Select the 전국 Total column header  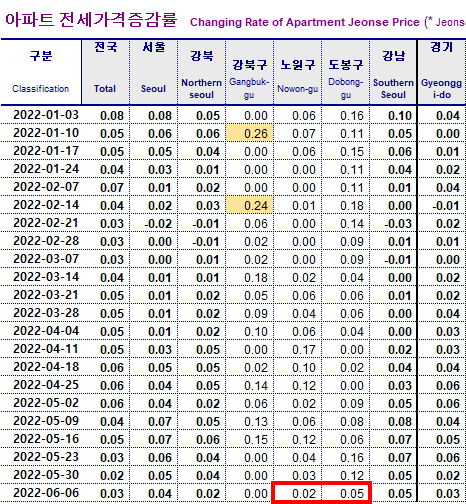(106, 72)
